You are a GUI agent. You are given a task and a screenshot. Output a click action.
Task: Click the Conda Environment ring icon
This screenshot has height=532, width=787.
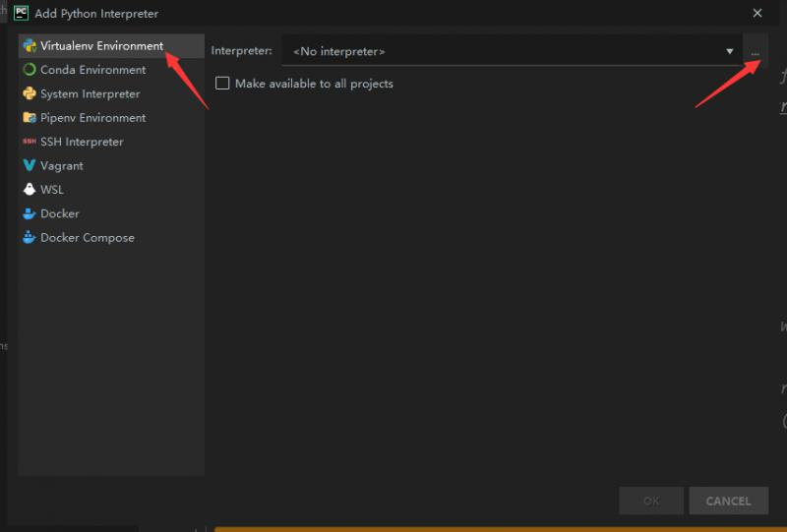coord(30,70)
